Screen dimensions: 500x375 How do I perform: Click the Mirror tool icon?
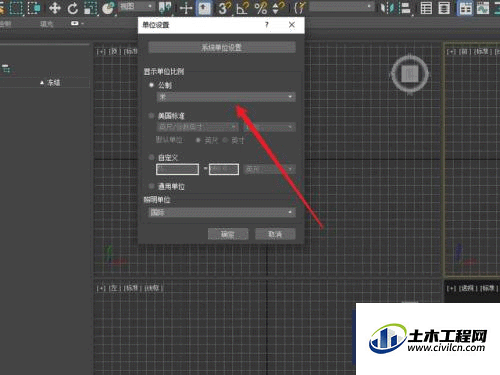click(387, 8)
